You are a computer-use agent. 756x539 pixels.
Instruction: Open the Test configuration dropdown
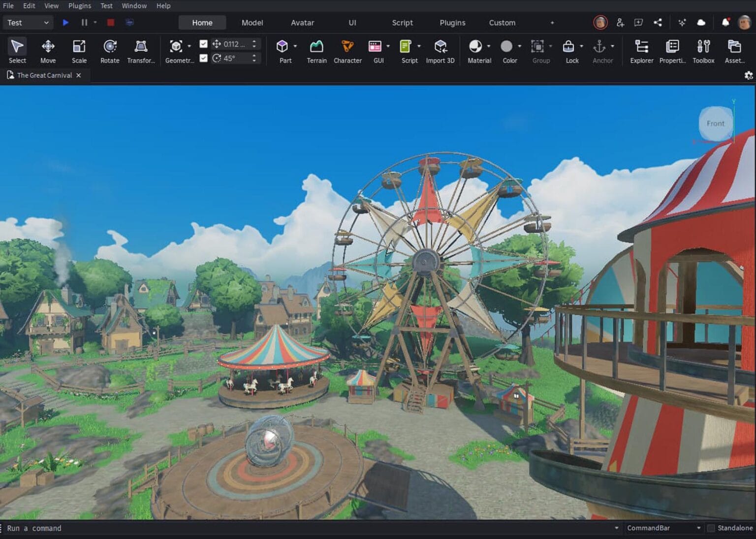pos(28,23)
